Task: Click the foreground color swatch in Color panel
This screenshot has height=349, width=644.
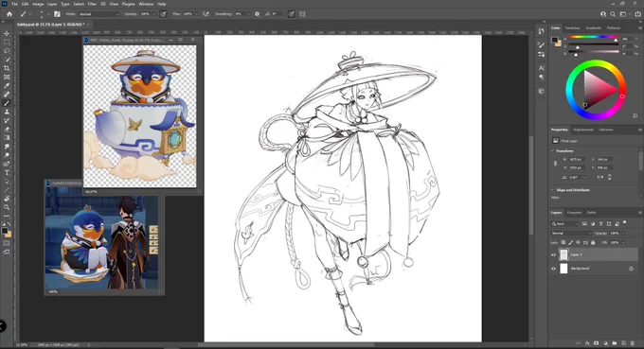Action: [555, 40]
